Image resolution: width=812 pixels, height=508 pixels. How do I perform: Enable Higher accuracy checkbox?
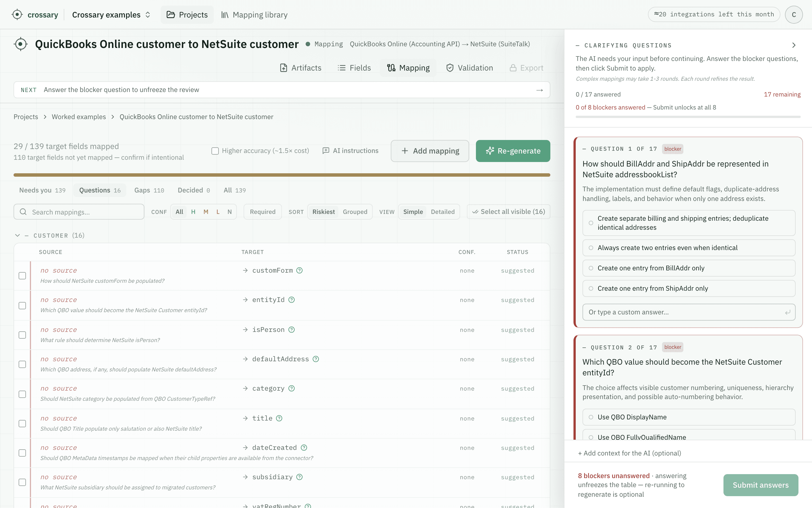click(x=215, y=151)
